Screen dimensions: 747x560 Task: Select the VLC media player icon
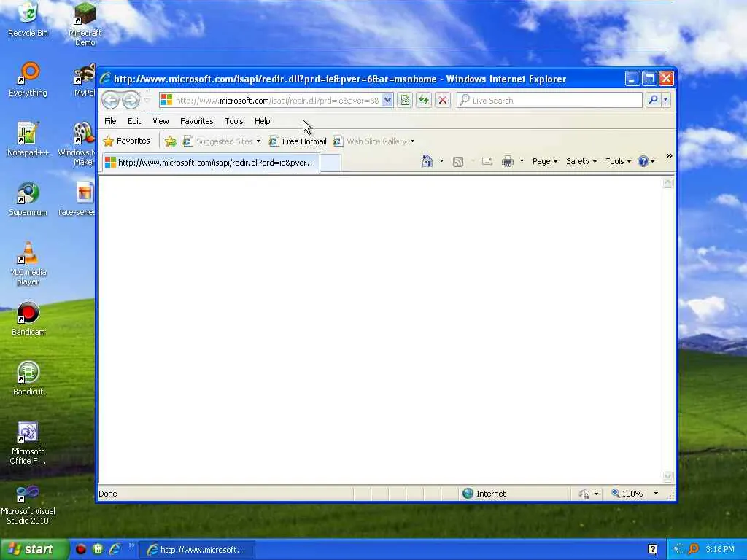tap(28, 263)
